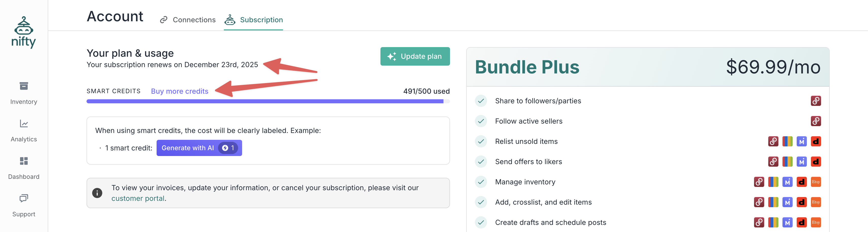Image resolution: width=868 pixels, height=232 pixels.
Task: Click the info icon beside the invoices notice
Action: [x=97, y=193]
